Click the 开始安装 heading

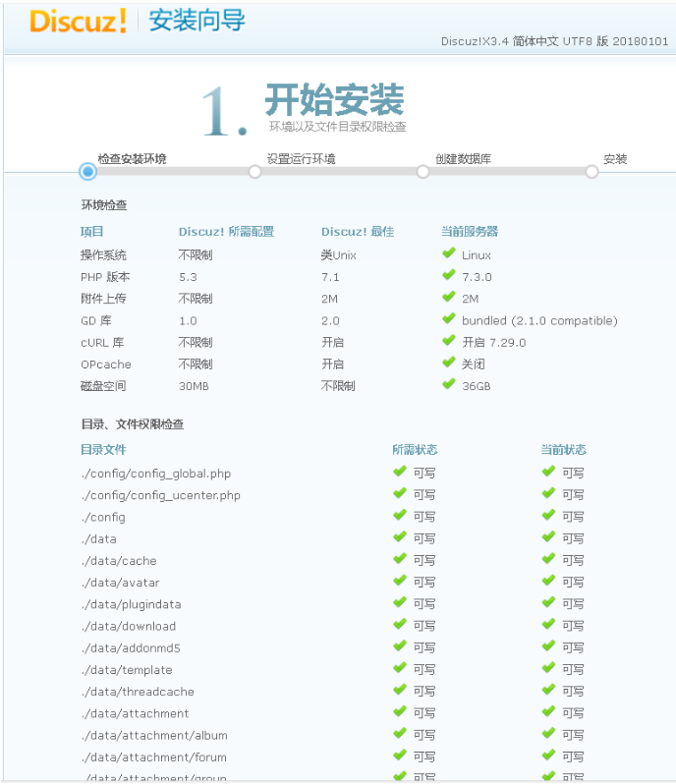[x=334, y=99]
